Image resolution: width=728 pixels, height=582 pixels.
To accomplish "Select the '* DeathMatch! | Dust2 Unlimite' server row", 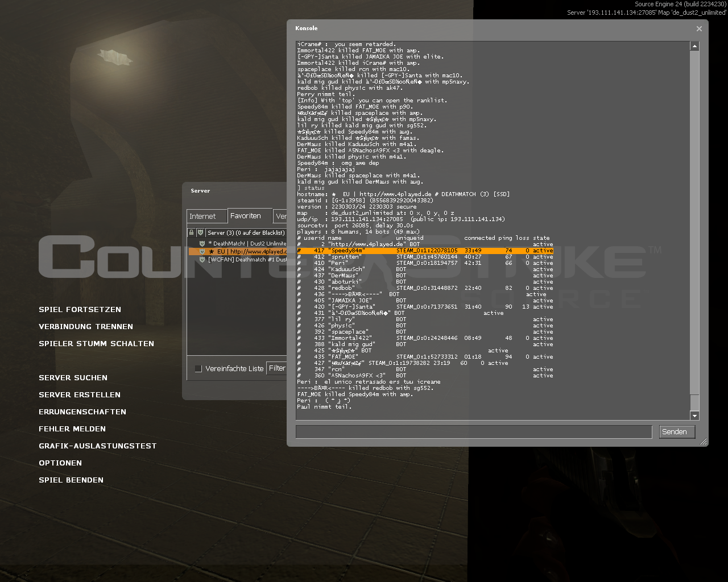I will tap(237, 243).
